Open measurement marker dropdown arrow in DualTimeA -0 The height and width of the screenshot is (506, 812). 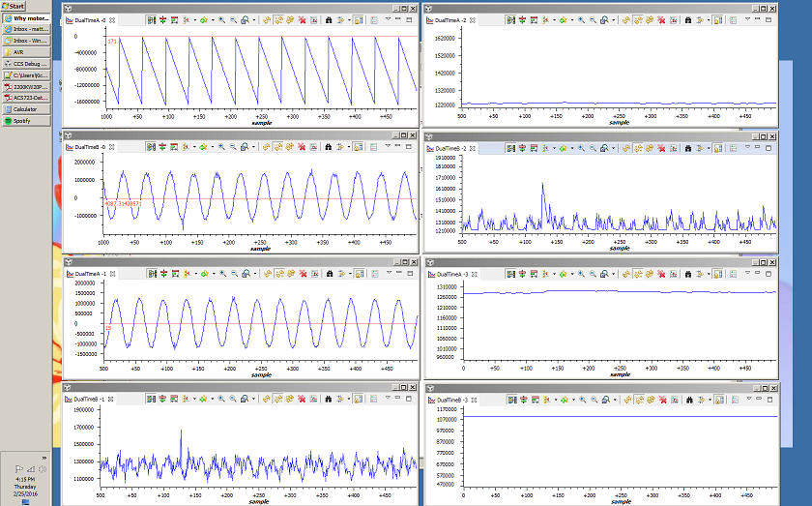pyautogui.click(x=194, y=20)
